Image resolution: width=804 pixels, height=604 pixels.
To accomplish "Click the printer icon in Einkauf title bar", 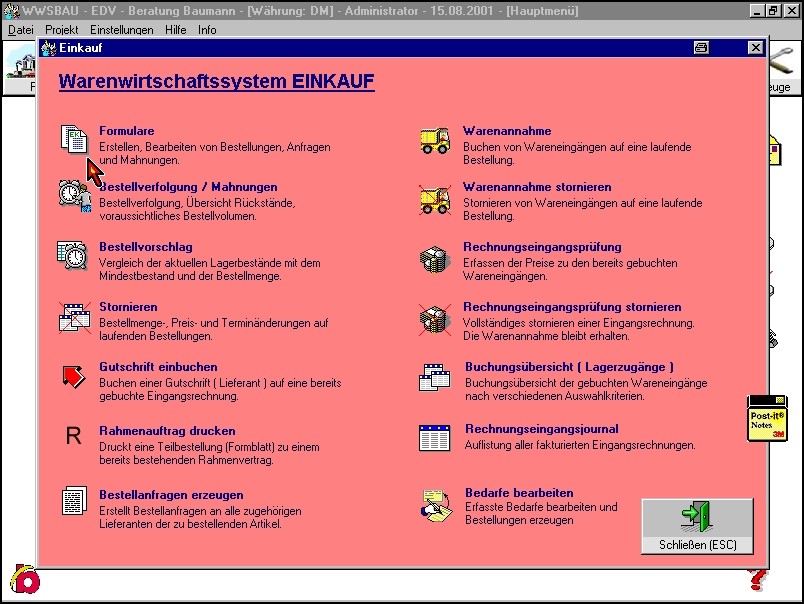I will 701,48.
